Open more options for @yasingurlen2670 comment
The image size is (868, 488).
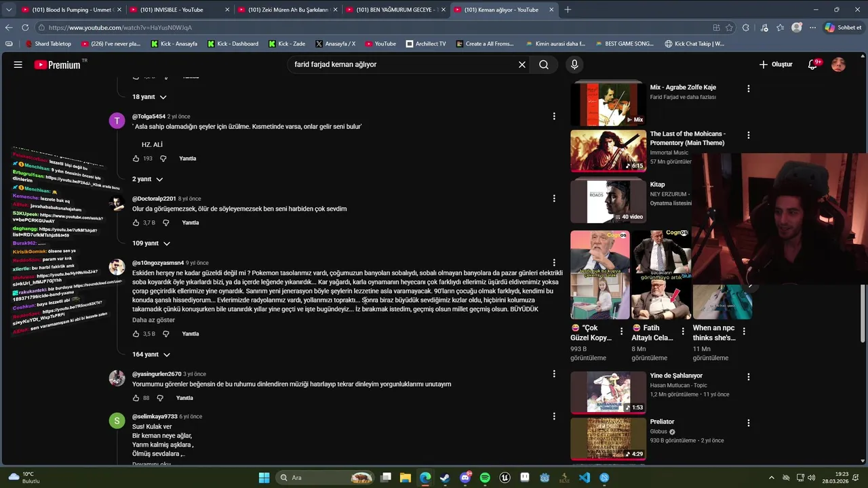(554, 373)
